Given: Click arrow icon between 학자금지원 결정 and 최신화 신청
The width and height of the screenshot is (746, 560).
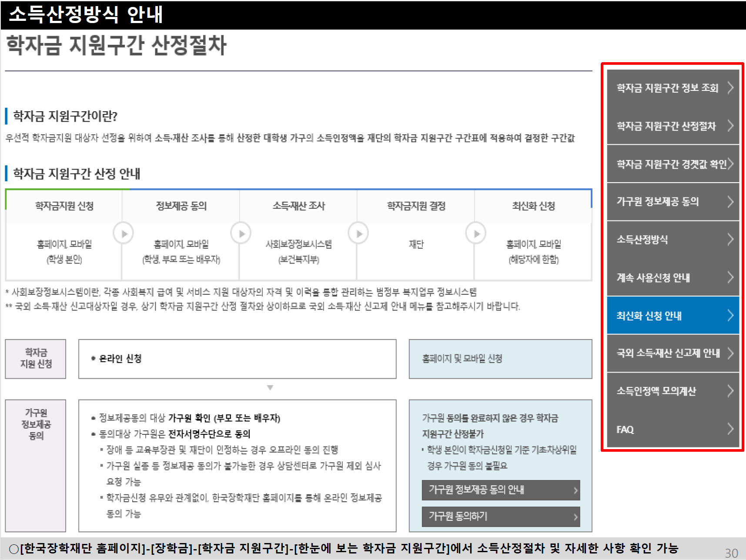Looking at the screenshot, I should [476, 233].
